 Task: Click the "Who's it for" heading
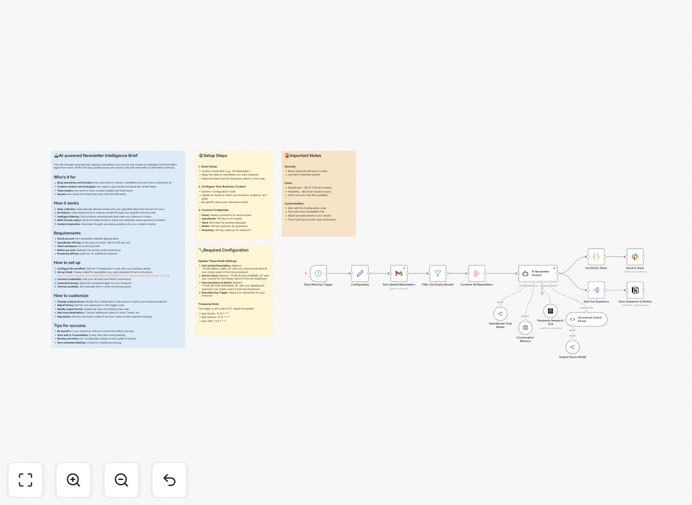[65, 177]
